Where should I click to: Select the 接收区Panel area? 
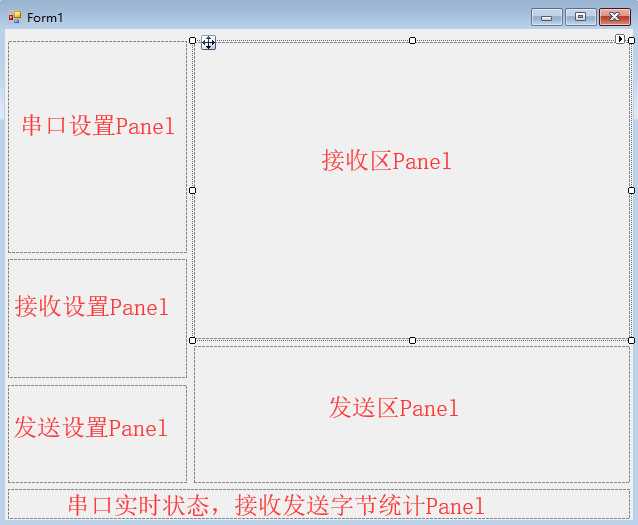click(x=412, y=190)
